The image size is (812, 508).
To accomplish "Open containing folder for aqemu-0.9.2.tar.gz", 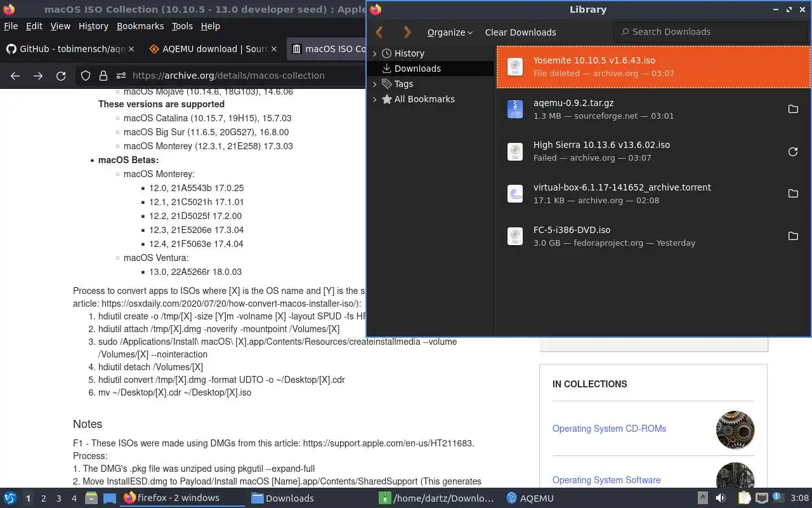I will coord(793,109).
